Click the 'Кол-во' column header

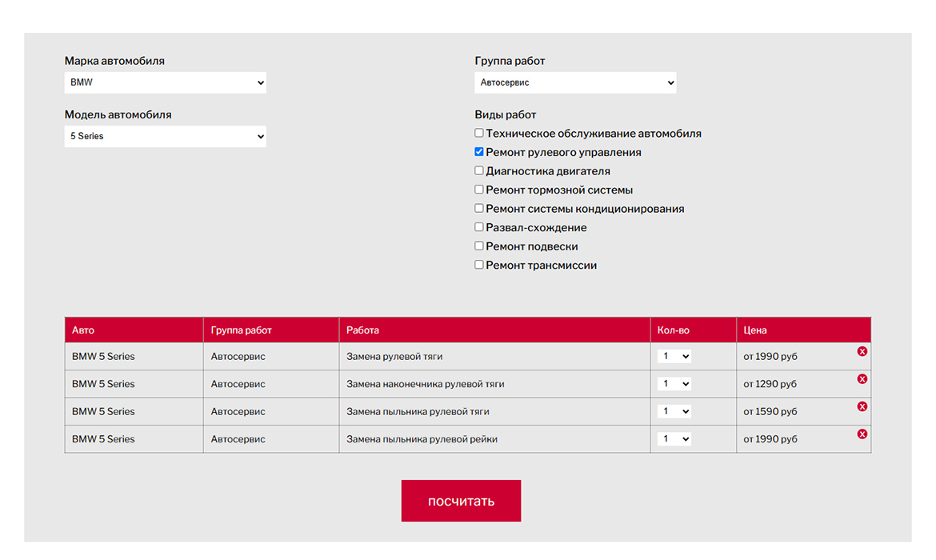click(x=694, y=330)
